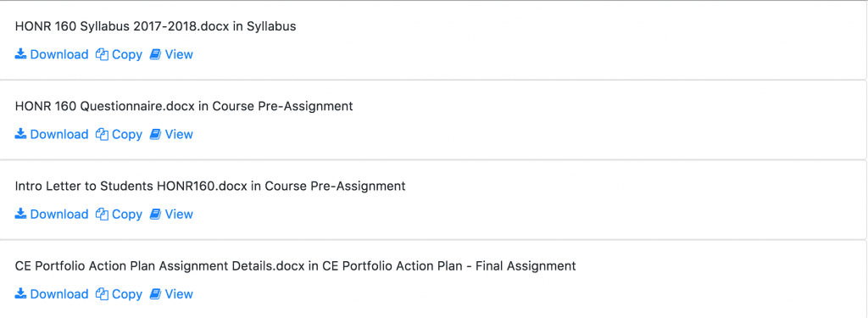Click copy icon for HONR 160 Questionnaire
Screen dimensions: 868x318
(102, 134)
